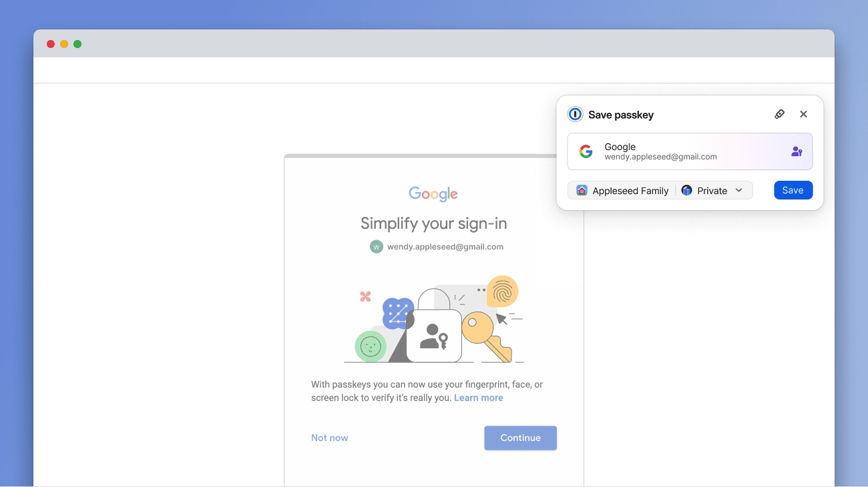Click the 1Password logo in the popup

point(575,114)
